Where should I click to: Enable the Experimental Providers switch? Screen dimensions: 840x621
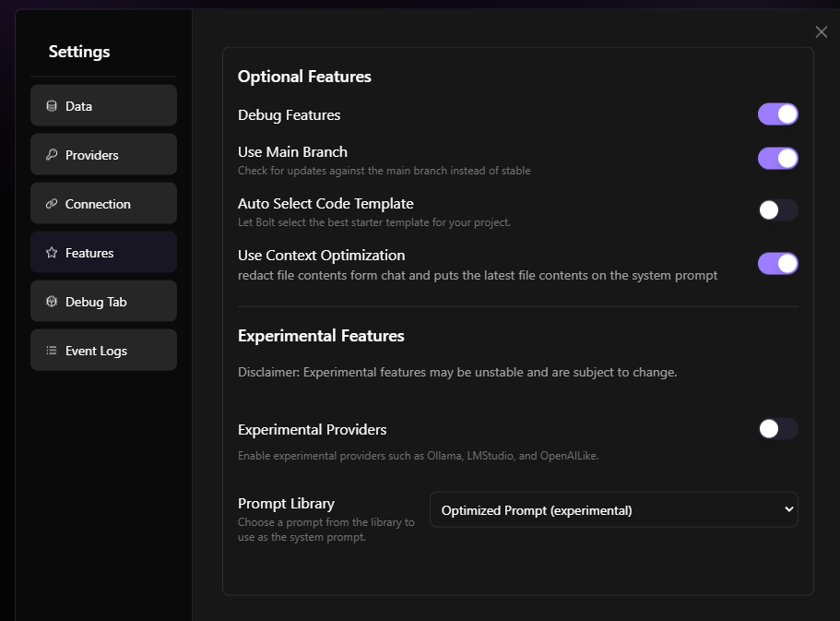point(778,428)
